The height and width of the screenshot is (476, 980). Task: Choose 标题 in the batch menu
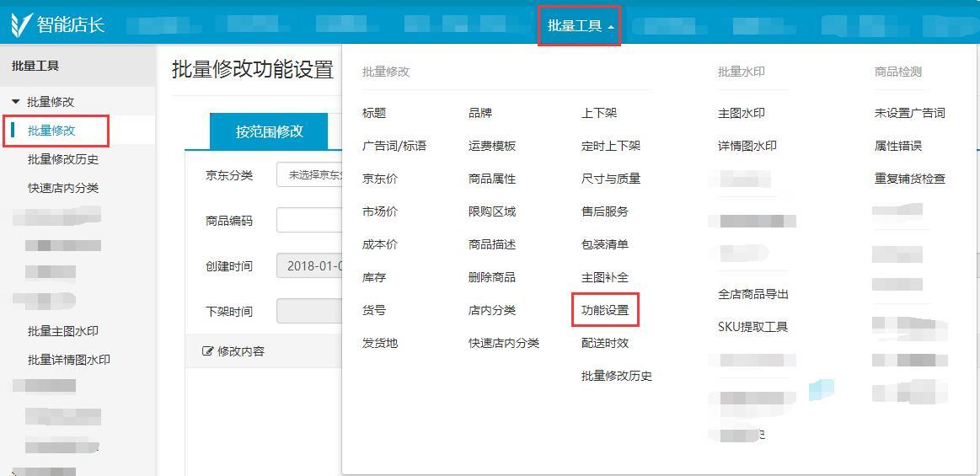coord(374,113)
